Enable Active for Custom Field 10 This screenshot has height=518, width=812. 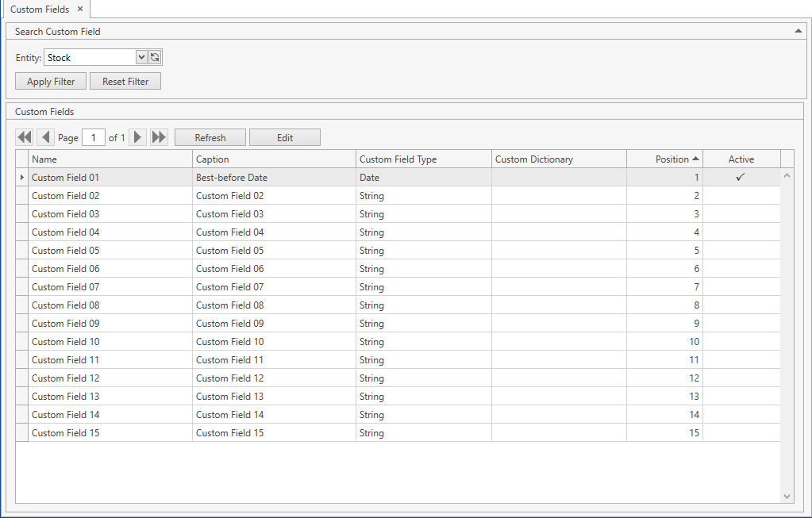point(741,341)
